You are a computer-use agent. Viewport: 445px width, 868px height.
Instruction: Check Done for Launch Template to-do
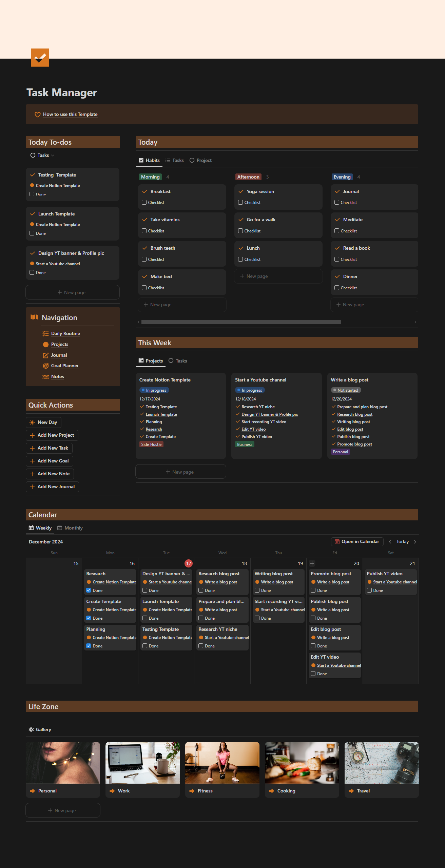click(x=32, y=233)
